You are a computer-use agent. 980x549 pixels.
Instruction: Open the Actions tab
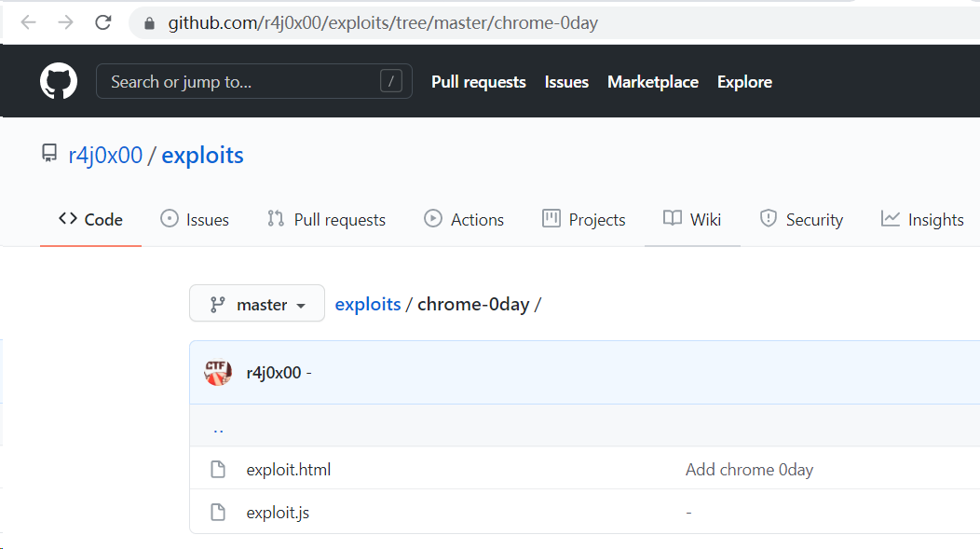pos(464,219)
